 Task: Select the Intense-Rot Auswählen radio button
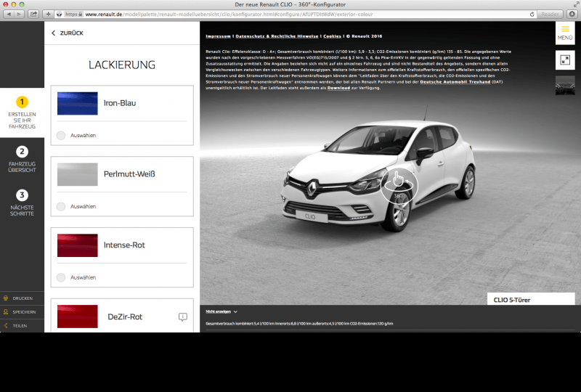[61, 277]
